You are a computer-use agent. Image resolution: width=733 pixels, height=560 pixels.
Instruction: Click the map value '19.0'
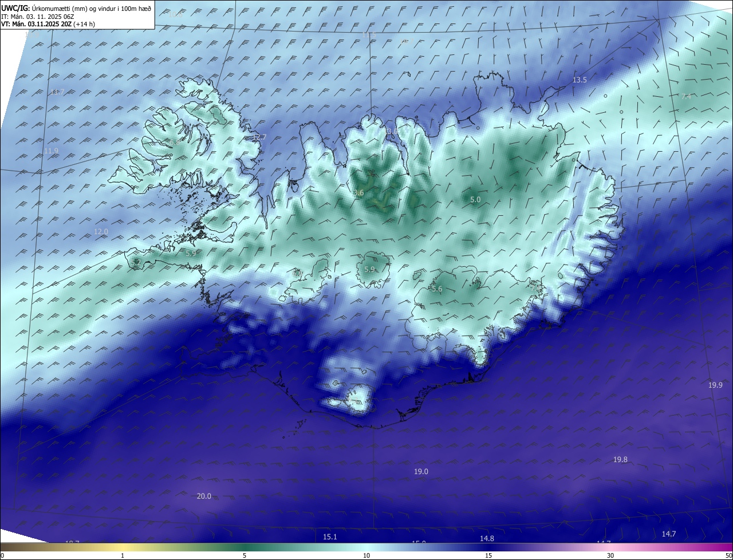421,472
